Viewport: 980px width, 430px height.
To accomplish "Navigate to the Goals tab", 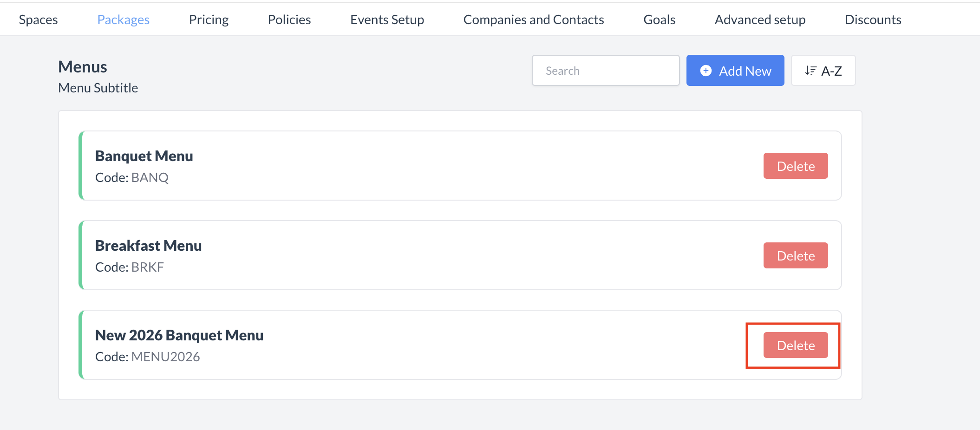I will click(x=659, y=20).
